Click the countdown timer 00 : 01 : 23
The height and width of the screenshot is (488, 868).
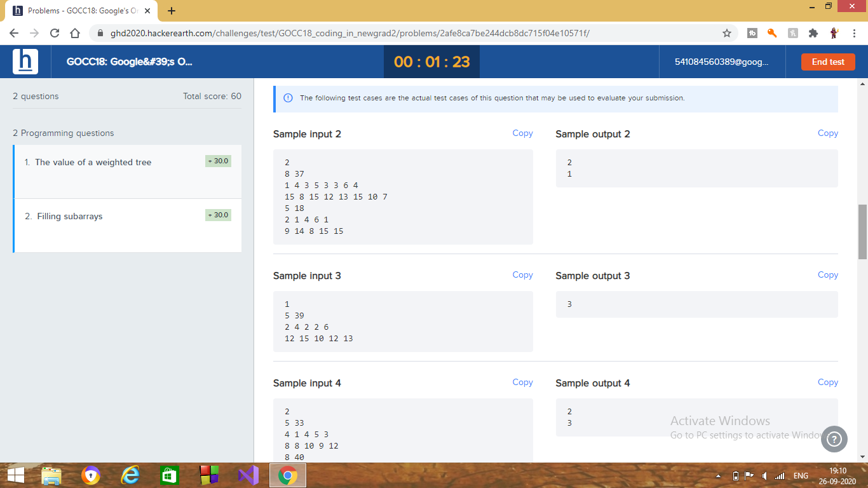431,62
